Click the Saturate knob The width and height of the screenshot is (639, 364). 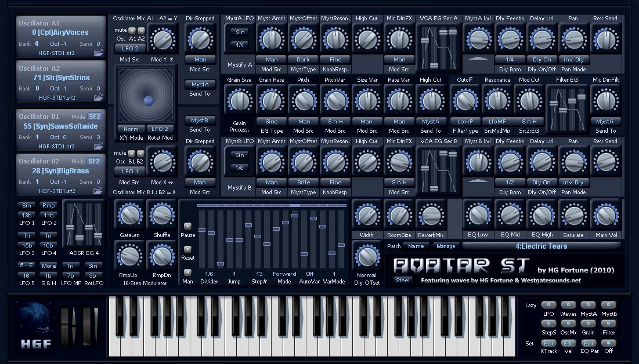573,215
